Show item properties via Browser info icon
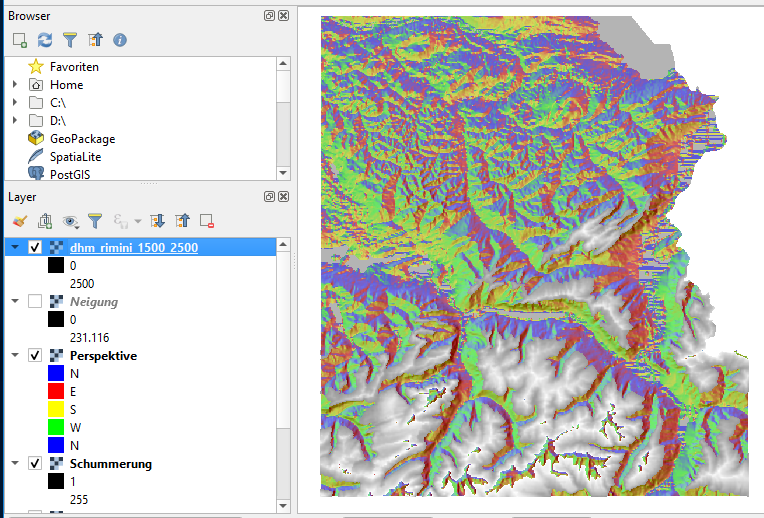The height and width of the screenshot is (518, 764). click(x=120, y=40)
